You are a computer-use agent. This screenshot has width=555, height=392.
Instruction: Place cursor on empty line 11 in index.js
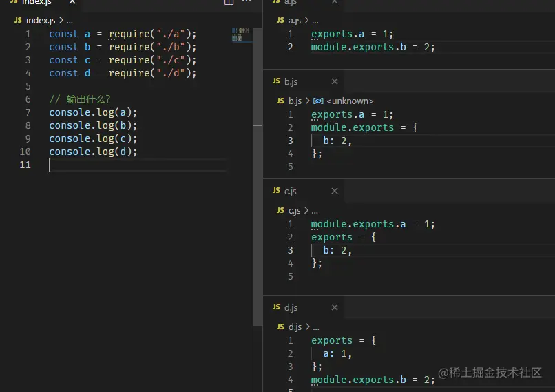click(137, 165)
